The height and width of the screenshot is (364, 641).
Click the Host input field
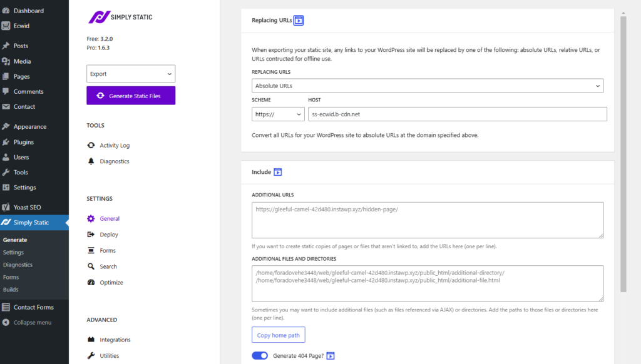click(x=458, y=114)
